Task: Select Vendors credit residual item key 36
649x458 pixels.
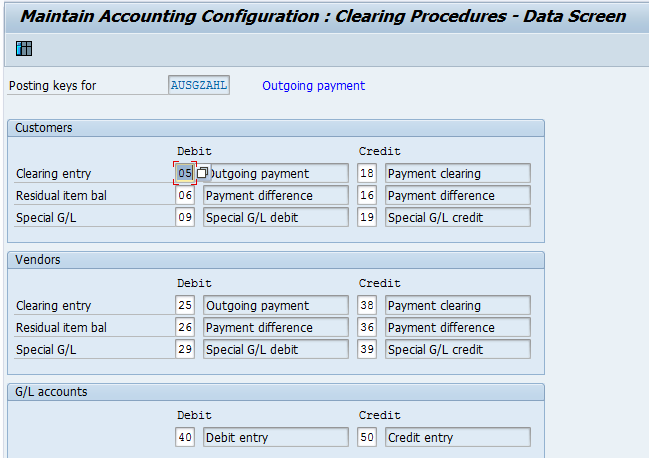Action: pos(366,328)
